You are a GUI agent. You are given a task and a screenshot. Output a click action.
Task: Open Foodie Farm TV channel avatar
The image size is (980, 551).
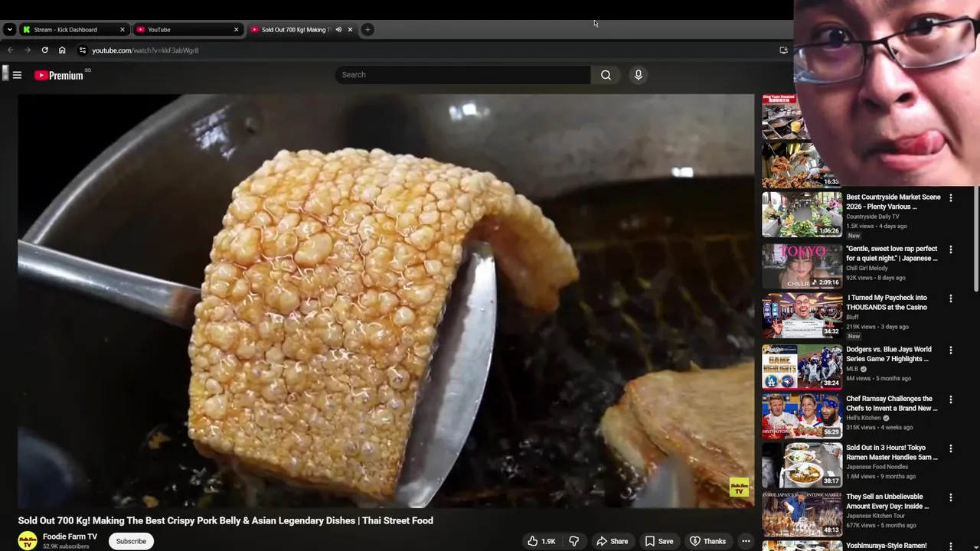pyautogui.click(x=28, y=541)
